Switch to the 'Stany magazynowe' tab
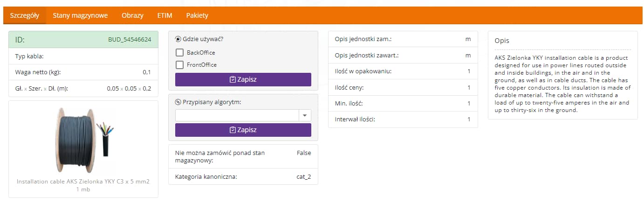This screenshot has width=644, height=204. tap(80, 15)
